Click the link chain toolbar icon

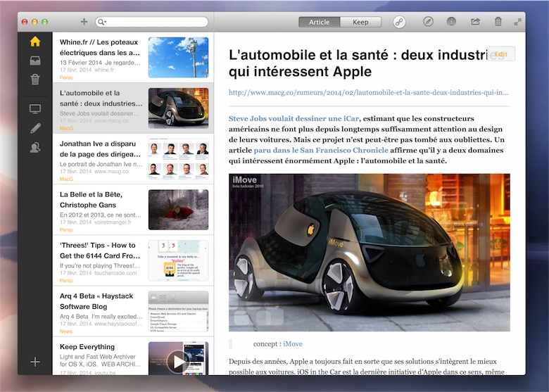pyautogui.click(x=399, y=22)
